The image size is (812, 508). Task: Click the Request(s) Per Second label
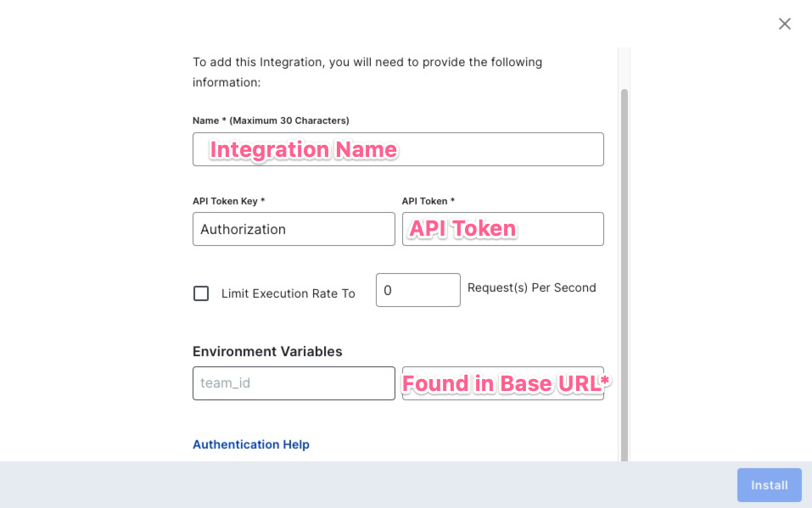click(532, 287)
